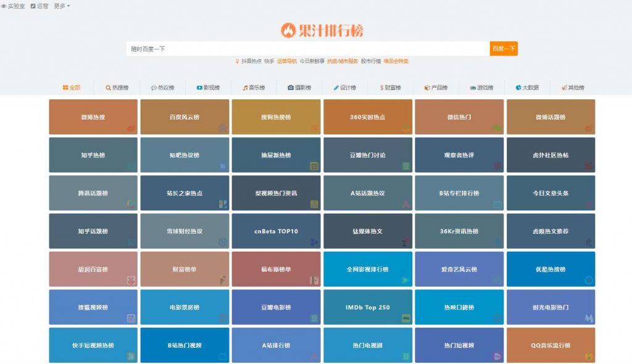Click the icon on 抽屉新热榜 card

(x=314, y=166)
